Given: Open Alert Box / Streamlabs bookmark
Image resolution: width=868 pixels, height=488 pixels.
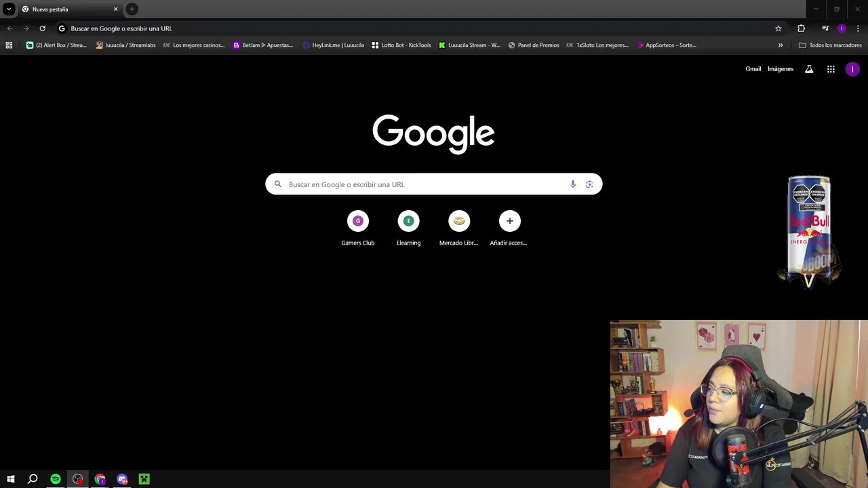Looking at the screenshot, I should pos(56,45).
